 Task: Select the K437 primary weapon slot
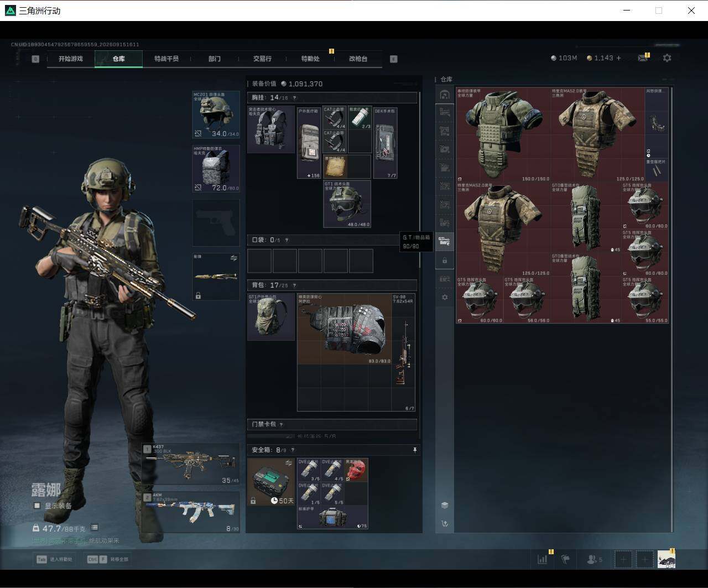click(x=191, y=464)
